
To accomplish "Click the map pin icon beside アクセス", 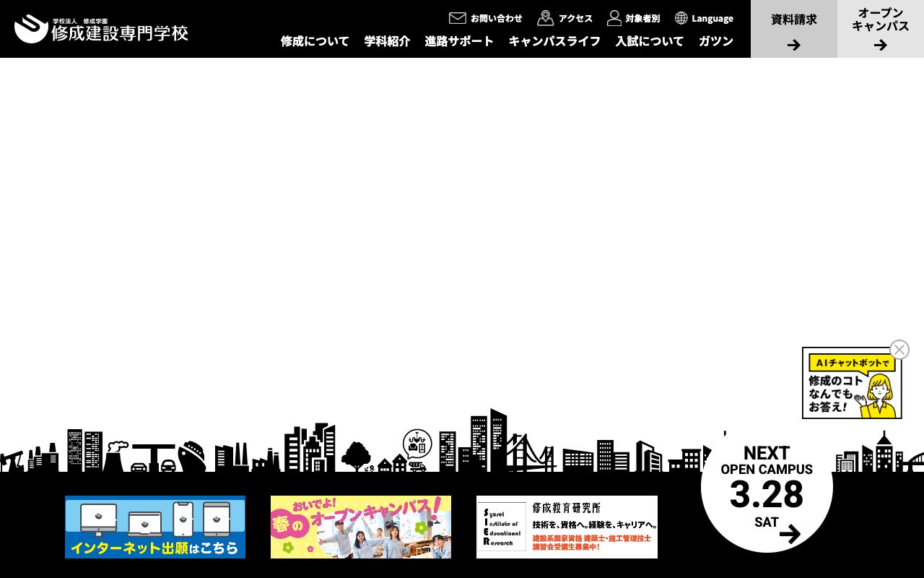I will click(546, 17).
